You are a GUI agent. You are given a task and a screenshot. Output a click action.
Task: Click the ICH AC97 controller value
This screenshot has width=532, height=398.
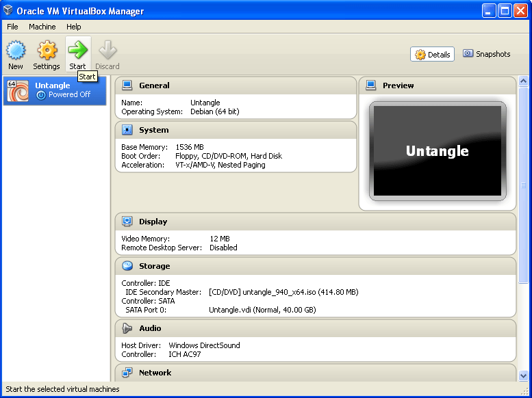pyautogui.click(x=185, y=354)
